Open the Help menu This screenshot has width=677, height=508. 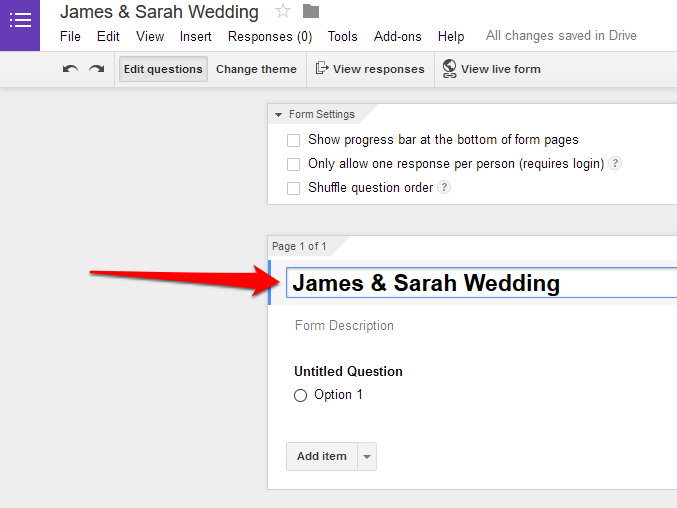click(451, 36)
